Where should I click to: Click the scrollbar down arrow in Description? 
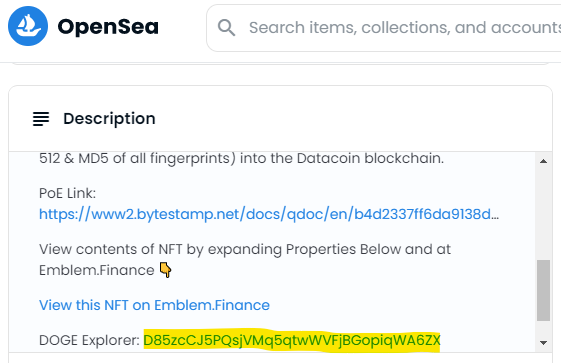[x=543, y=343]
